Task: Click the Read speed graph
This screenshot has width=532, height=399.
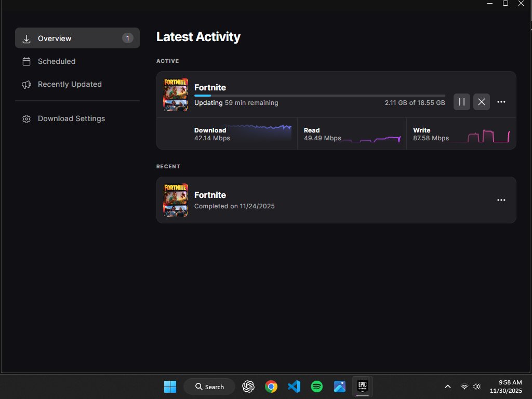Action: coord(371,138)
